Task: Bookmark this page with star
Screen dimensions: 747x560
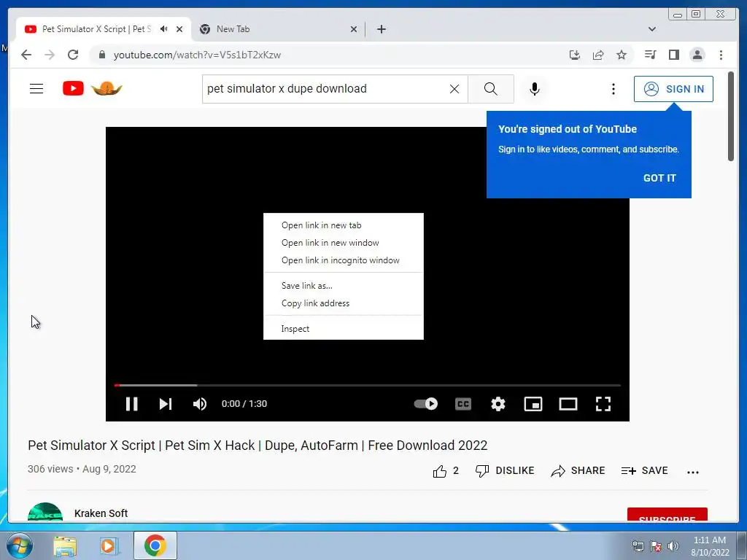Action: point(622,55)
